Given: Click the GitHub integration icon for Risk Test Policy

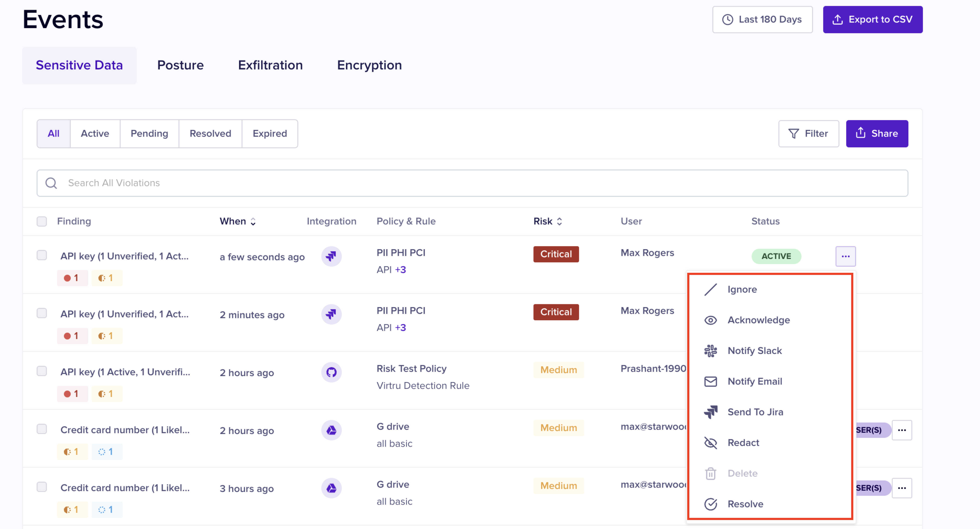Looking at the screenshot, I should click(x=331, y=372).
